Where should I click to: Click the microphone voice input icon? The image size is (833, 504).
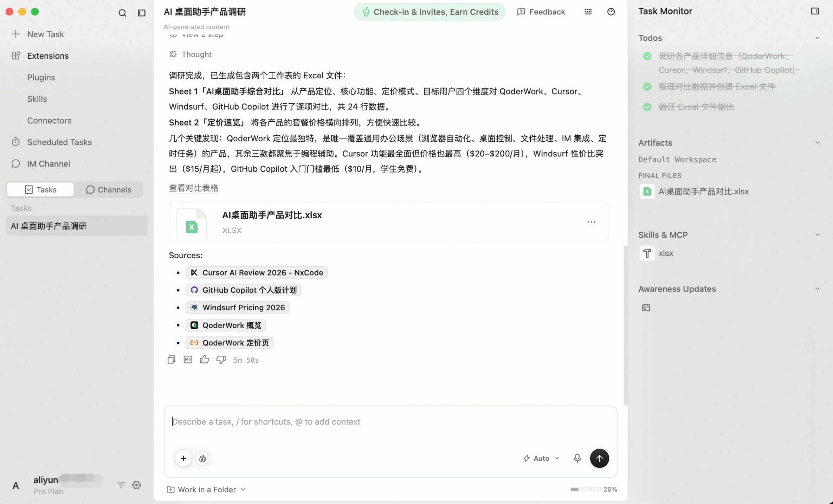coord(577,458)
